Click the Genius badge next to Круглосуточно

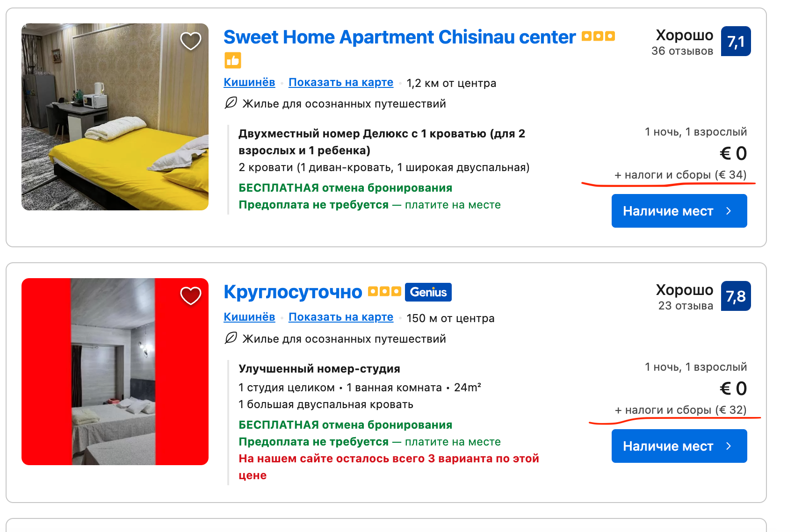coord(428,292)
